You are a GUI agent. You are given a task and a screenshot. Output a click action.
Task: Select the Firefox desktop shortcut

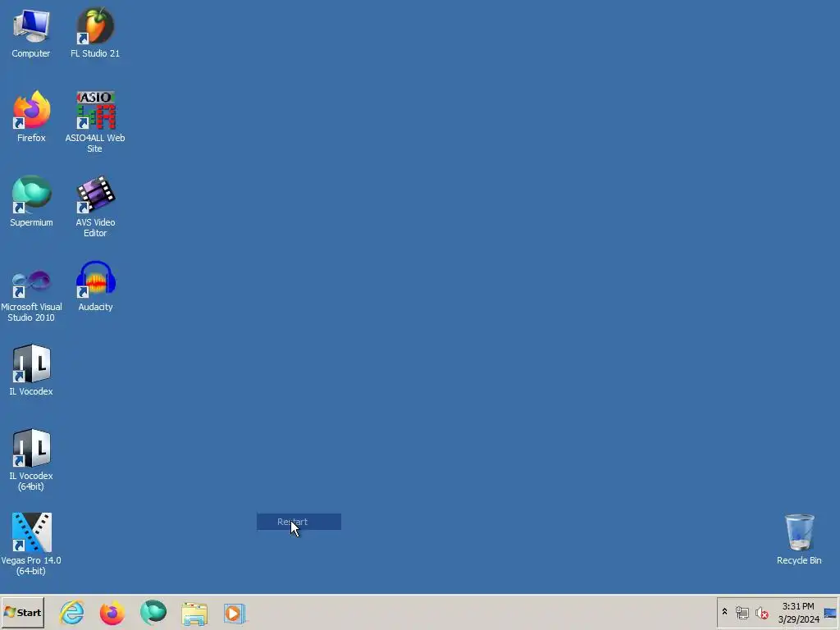point(31,116)
